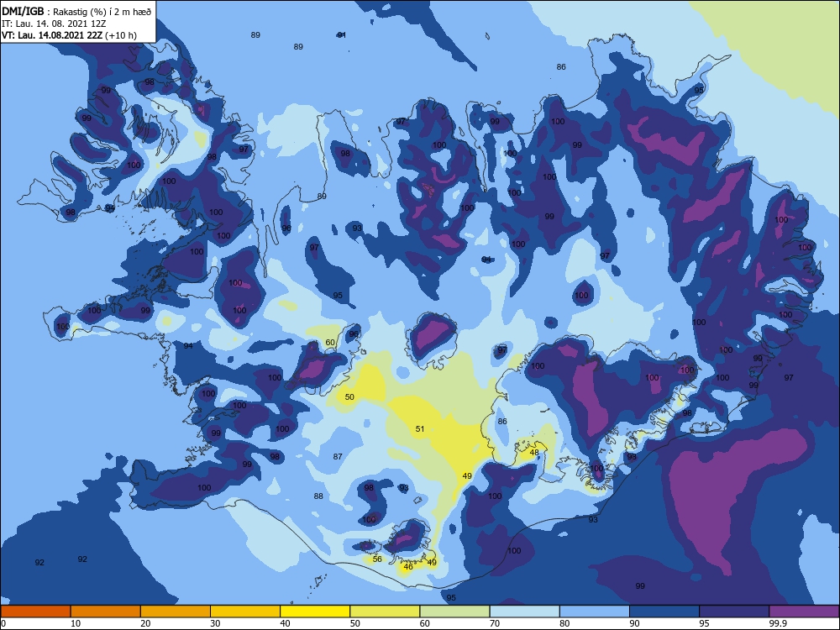840x630 pixels.
Task: Select the '51' humidity value on the map
Action: pos(420,429)
